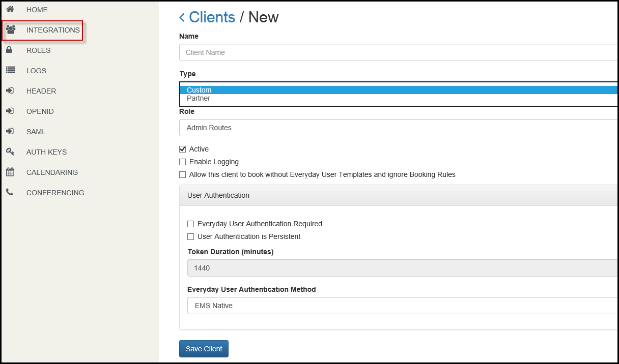Click the Client Name input field
Viewport: 619px width, 364px height.
397,52
